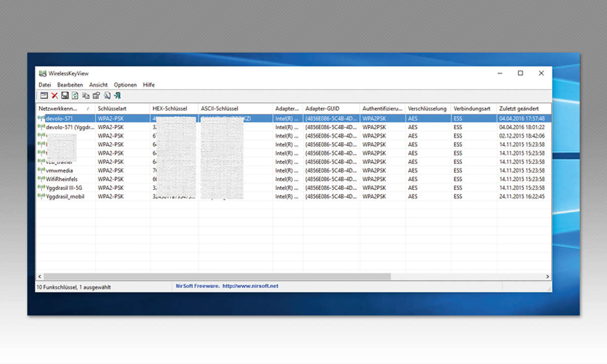Open the Bearbeiten menu
The width and height of the screenshot is (607, 364).
[70, 85]
